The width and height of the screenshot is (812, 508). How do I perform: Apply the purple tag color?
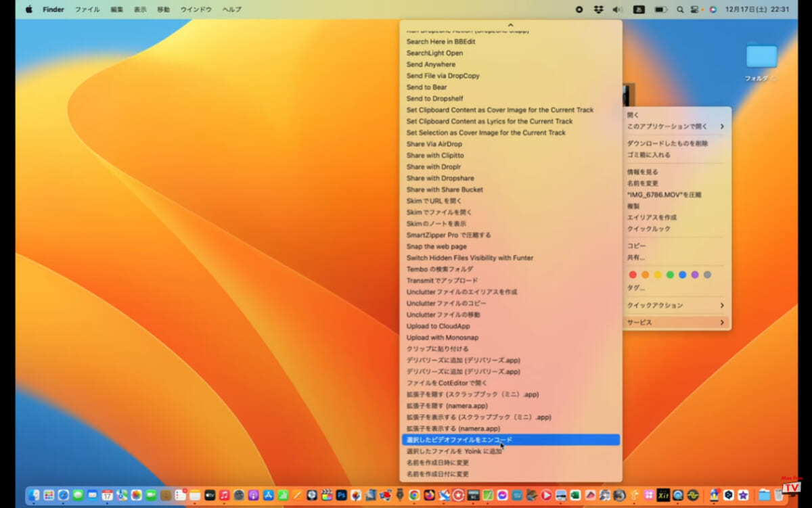[x=695, y=275]
